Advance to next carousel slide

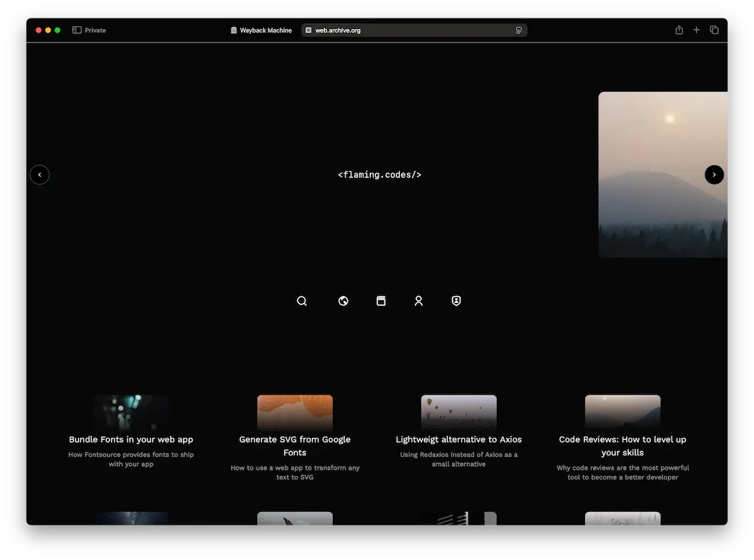(714, 174)
